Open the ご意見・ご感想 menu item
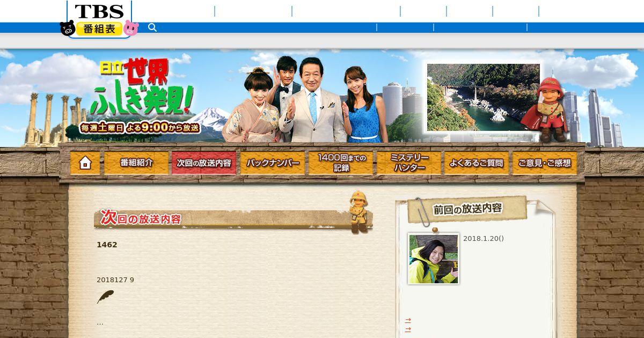 click(544, 163)
